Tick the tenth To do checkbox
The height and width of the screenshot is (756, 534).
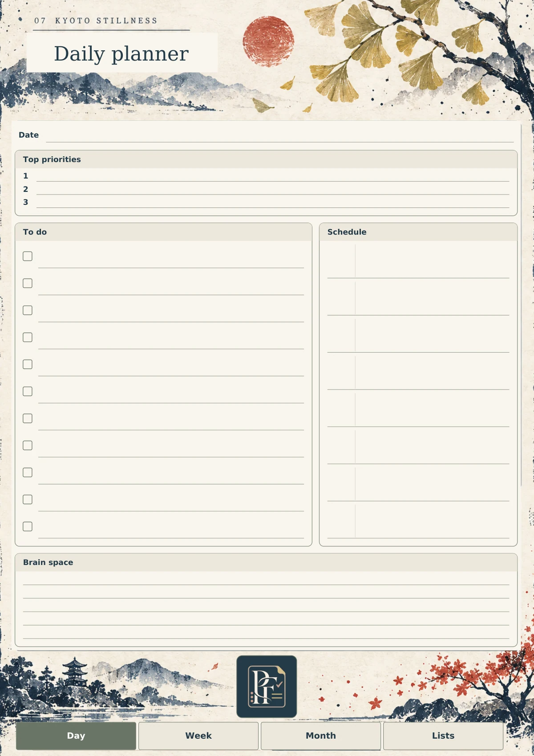[x=28, y=500]
